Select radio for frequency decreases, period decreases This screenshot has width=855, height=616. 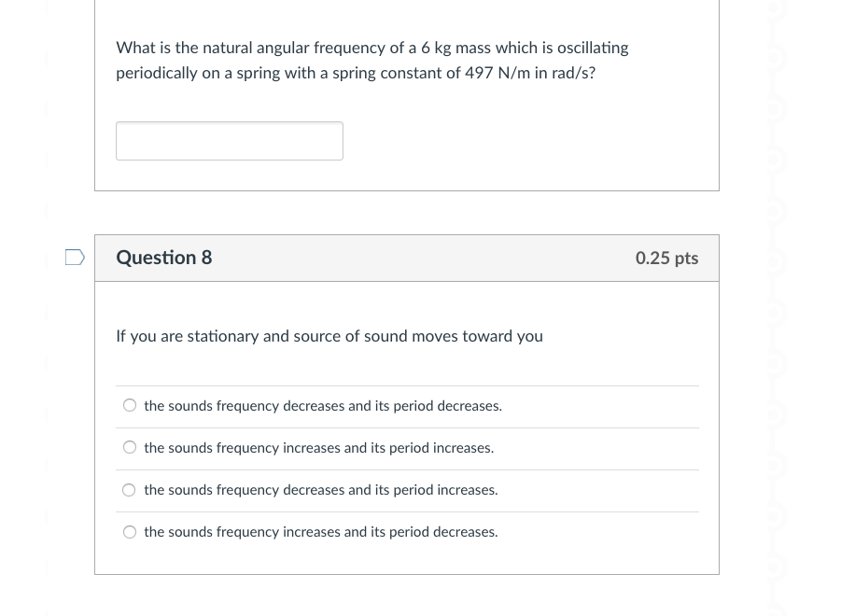click(130, 406)
